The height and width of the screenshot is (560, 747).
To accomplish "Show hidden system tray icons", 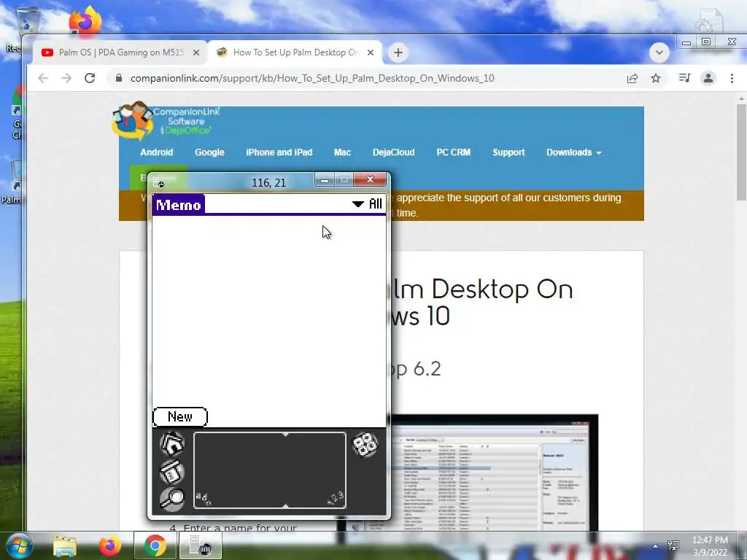I will tap(656, 546).
